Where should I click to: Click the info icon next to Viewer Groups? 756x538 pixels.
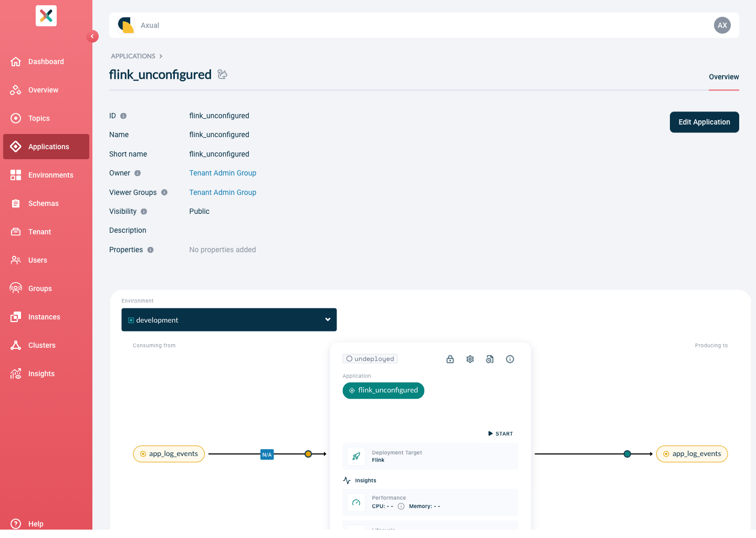click(164, 192)
